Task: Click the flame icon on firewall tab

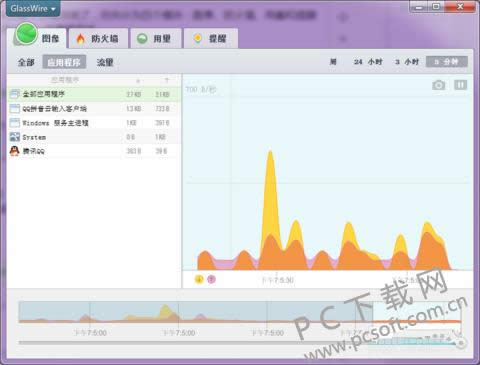Action: coord(81,39)
